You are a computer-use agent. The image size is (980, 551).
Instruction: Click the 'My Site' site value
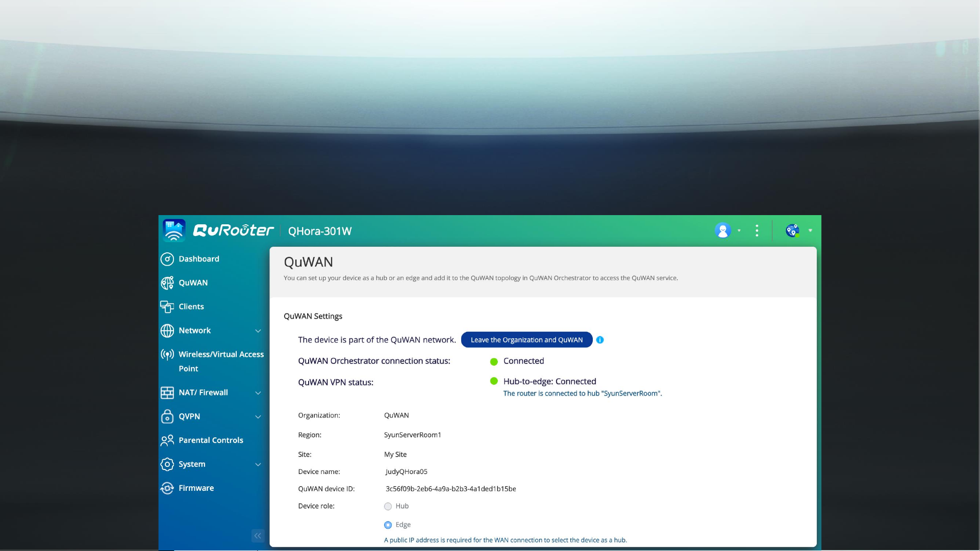pyautogui.click(x=395, y=455)
